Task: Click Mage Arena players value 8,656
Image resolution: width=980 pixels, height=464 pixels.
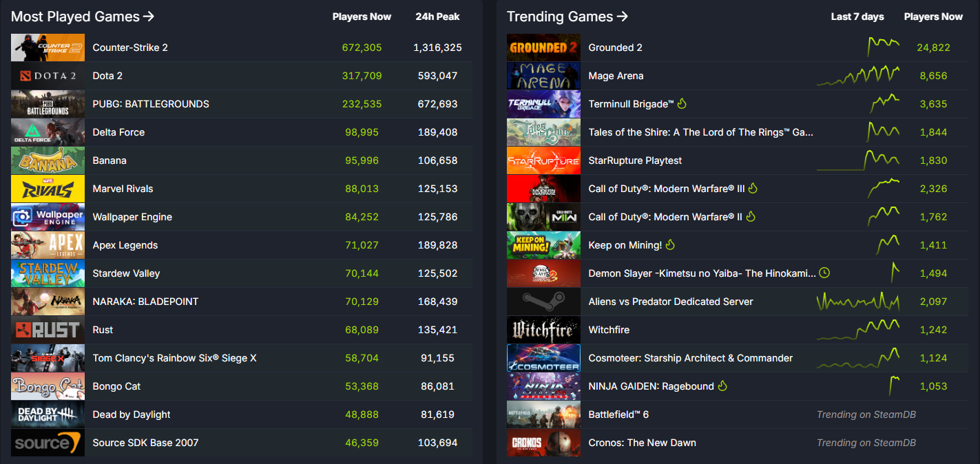Action: [933, 76]
